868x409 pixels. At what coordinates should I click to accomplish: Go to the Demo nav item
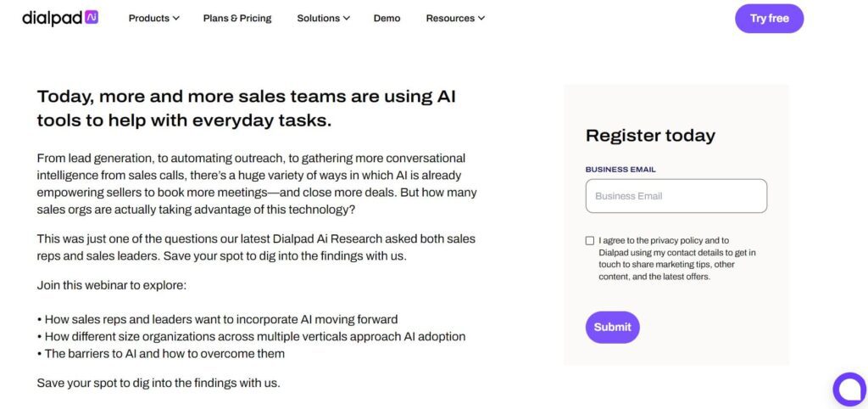coord(387,19)
